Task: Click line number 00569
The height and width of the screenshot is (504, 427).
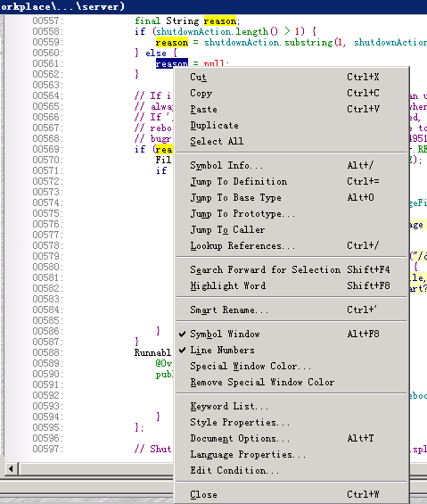Action: click(47, 150)
